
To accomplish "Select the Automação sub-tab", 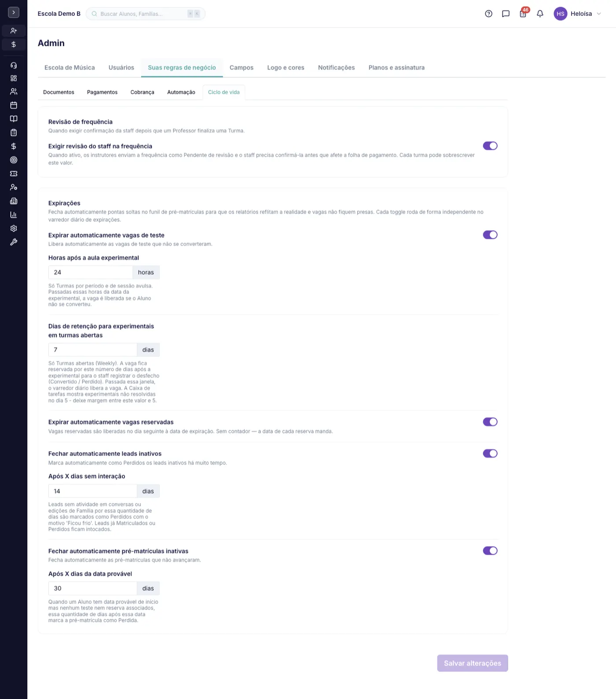I will 181,92.
